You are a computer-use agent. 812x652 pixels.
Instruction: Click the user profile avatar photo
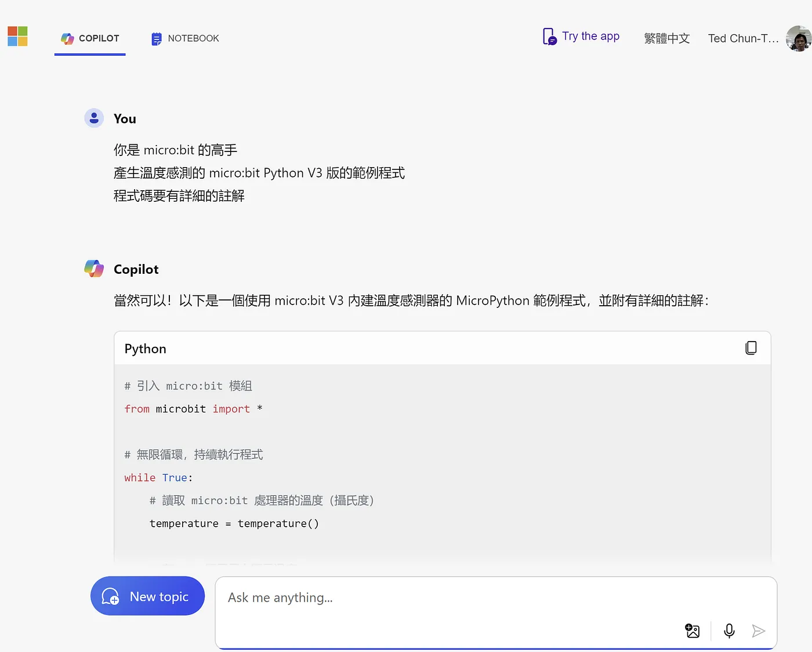pos(799,38)
